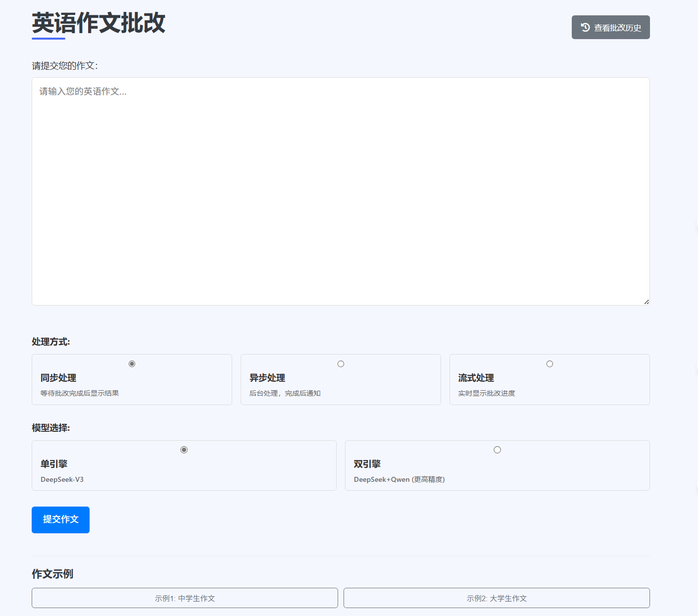
Task: Switch to 流式处理 streaming mode
Action: pyautogui.click(x=549, y=363)
